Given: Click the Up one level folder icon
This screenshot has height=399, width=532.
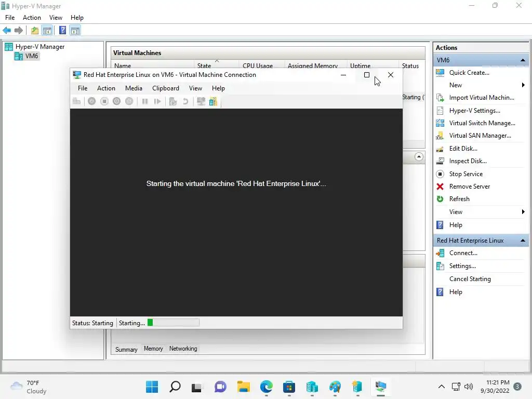Looking at the screenshot, I should click(35, 31).
